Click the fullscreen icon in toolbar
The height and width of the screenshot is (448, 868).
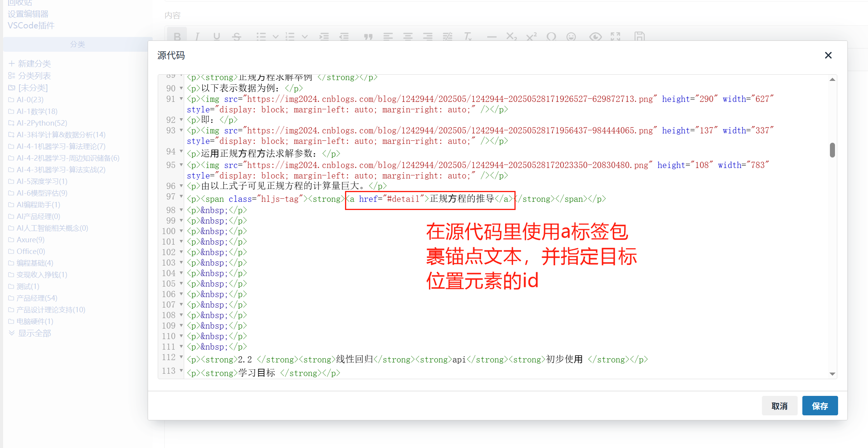pos(615,37)
